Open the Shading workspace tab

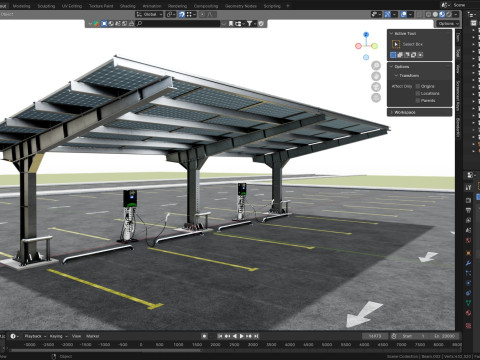coord(128,6)
